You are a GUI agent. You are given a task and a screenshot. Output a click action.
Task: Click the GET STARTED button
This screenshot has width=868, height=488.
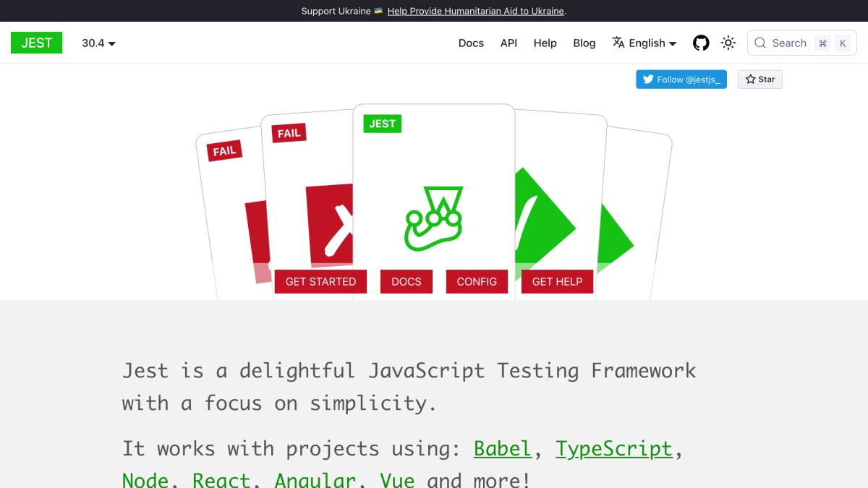(x=320, y=282)
